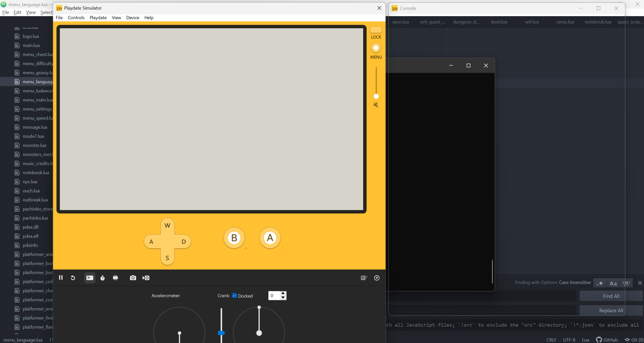The width and height of the screenshot is (644, 343).
Task: Uncheck the Docked crank checkbox
Action: (234, 296)
